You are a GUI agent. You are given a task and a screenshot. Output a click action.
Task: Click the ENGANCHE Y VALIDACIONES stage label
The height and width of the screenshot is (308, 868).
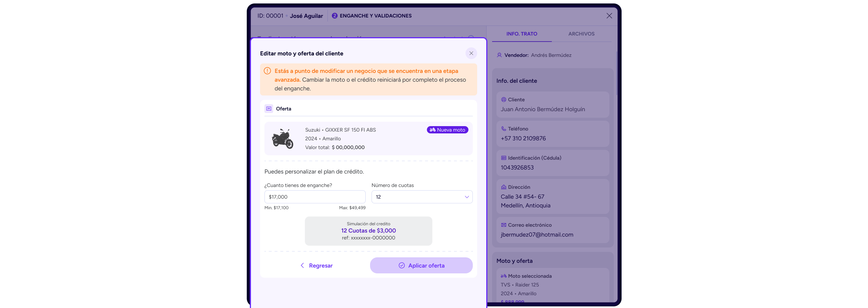(x=376, y=16)
